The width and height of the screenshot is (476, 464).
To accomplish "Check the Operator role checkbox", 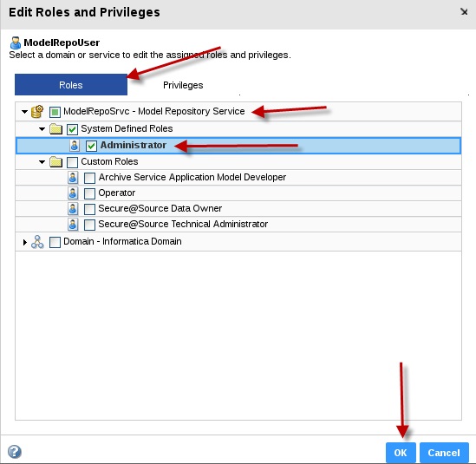I will pyautogui.click(x=89, y=193).
